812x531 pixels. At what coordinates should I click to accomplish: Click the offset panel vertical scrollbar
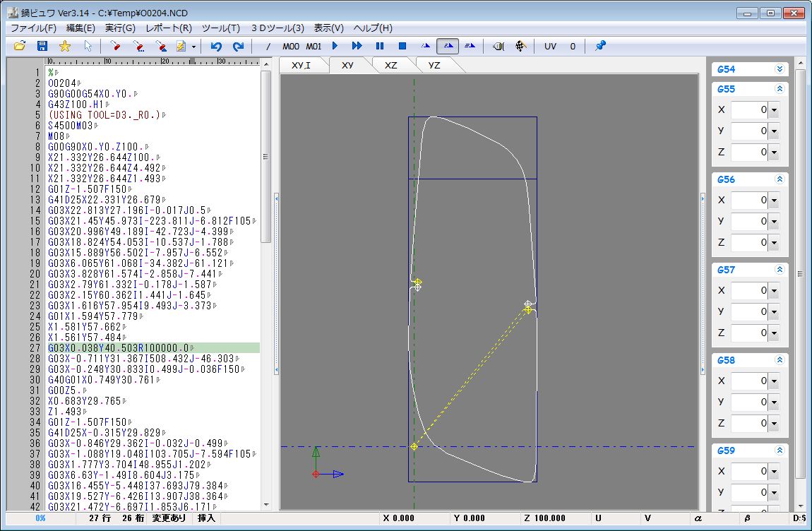(800, 275)
